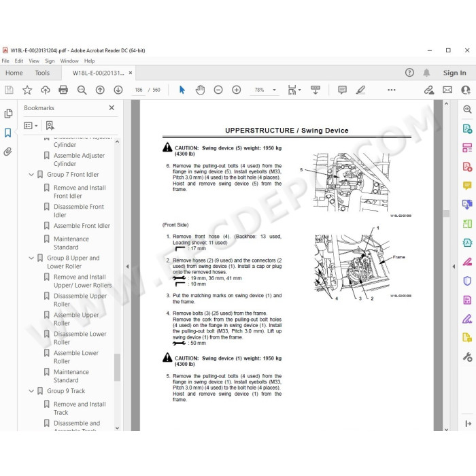
Task: Open the Page Thumbnails panel
Action: (8, 114)
